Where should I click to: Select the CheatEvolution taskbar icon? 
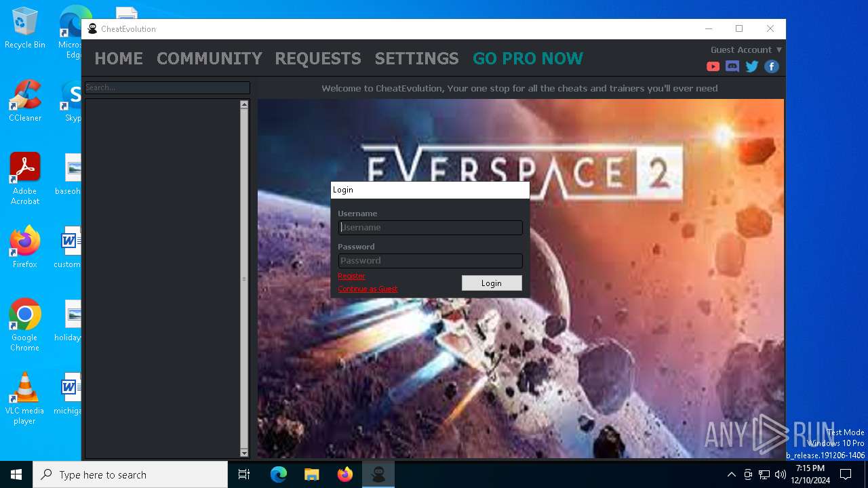tap(378, 474)
